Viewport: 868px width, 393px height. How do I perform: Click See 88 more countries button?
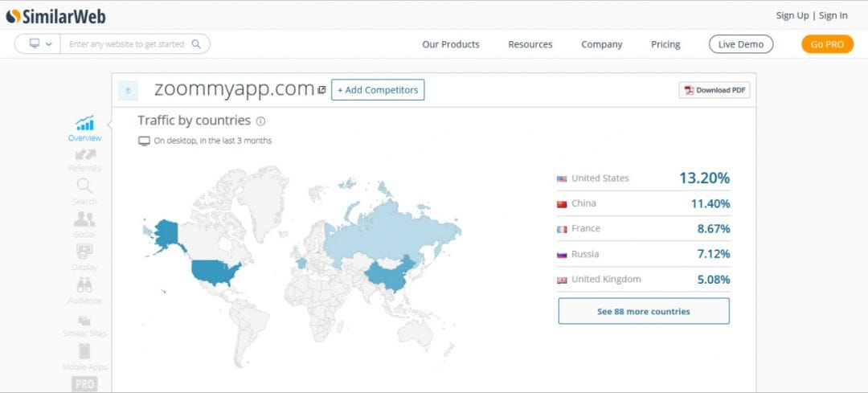pos(643,311)
